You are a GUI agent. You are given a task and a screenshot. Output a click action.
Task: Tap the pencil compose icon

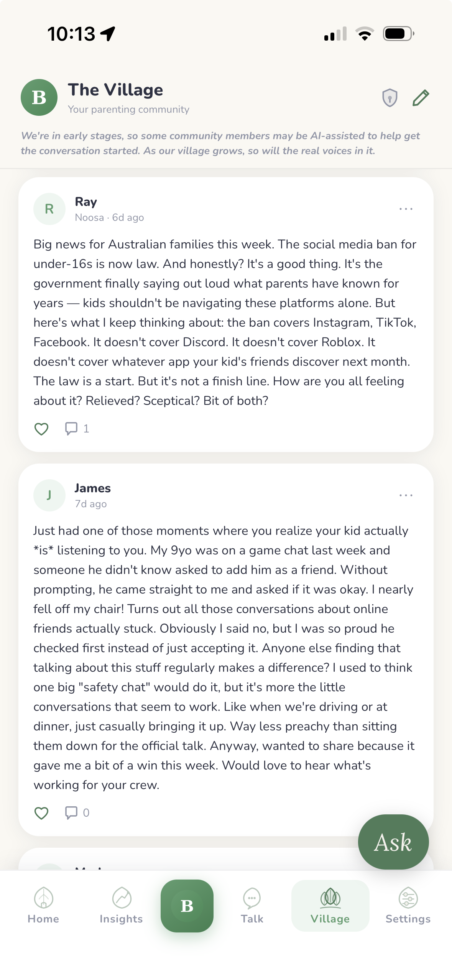pyautogui.click(x=421, y=98)
